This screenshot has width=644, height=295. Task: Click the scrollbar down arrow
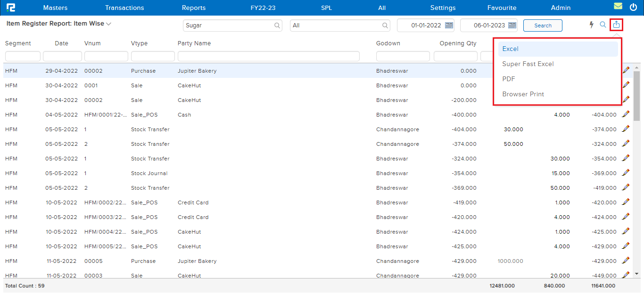point(636,273)
